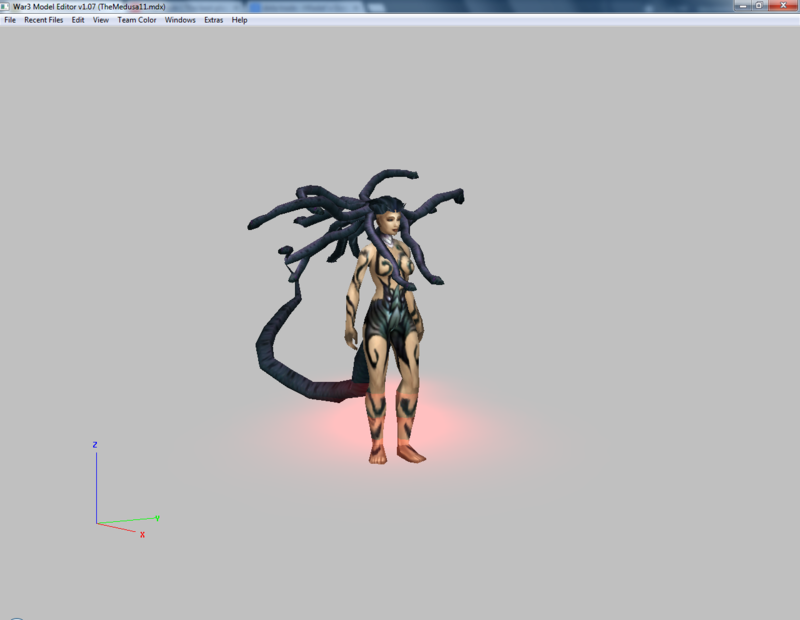Open the Team Color menu
800x620 pixels.
click(137, 20)
